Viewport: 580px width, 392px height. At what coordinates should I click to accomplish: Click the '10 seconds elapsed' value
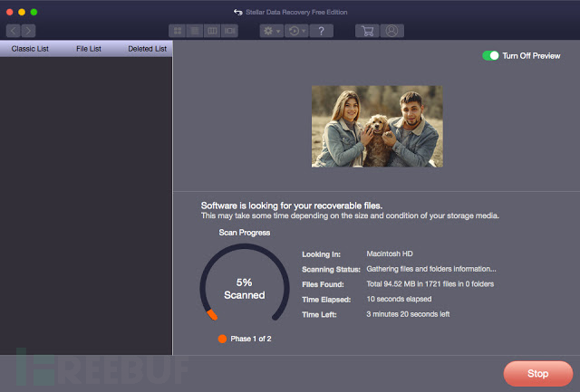coord(399,299)
